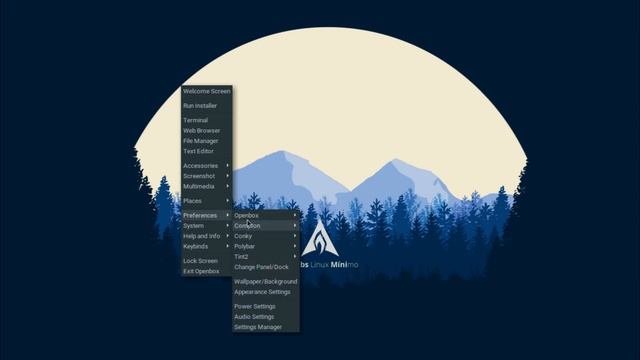The height and width of the screenshot is (360, 640).
Task: Click the arrow next to Places
Action: point(227,200)
